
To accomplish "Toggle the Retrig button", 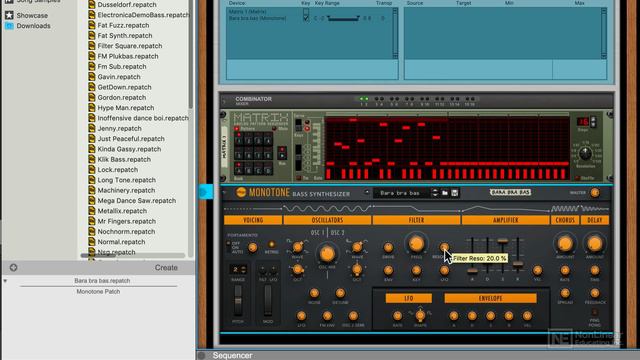I will click(271, 244).
